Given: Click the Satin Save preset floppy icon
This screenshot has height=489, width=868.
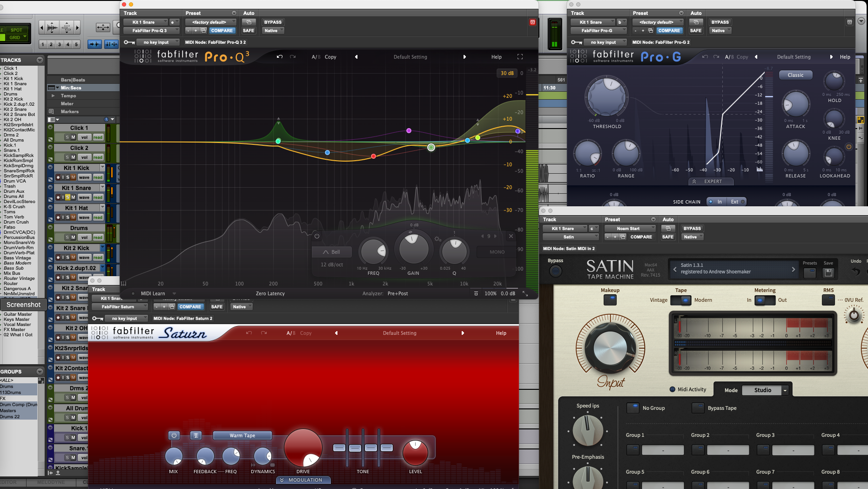Looking at the screenshot, I should [x=828, y=273].
